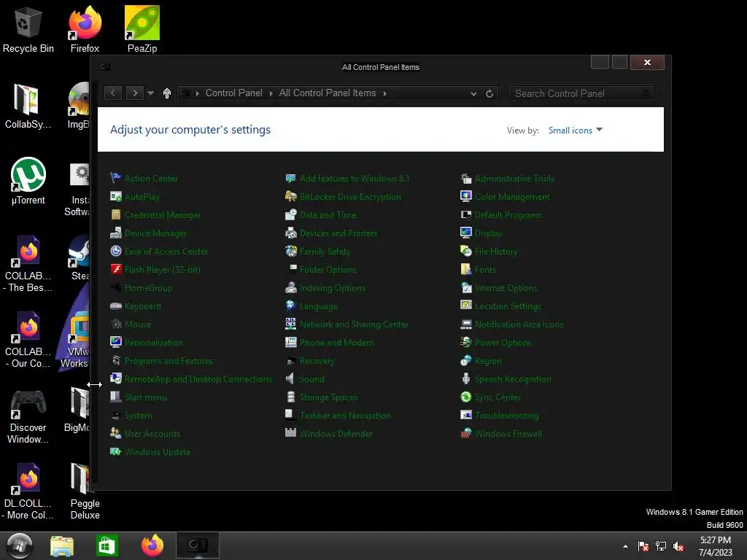Image resolution: width=747 pixels, height=560 pixels.
Task: Click the Sound speaker icon
Action: point(290,378)
